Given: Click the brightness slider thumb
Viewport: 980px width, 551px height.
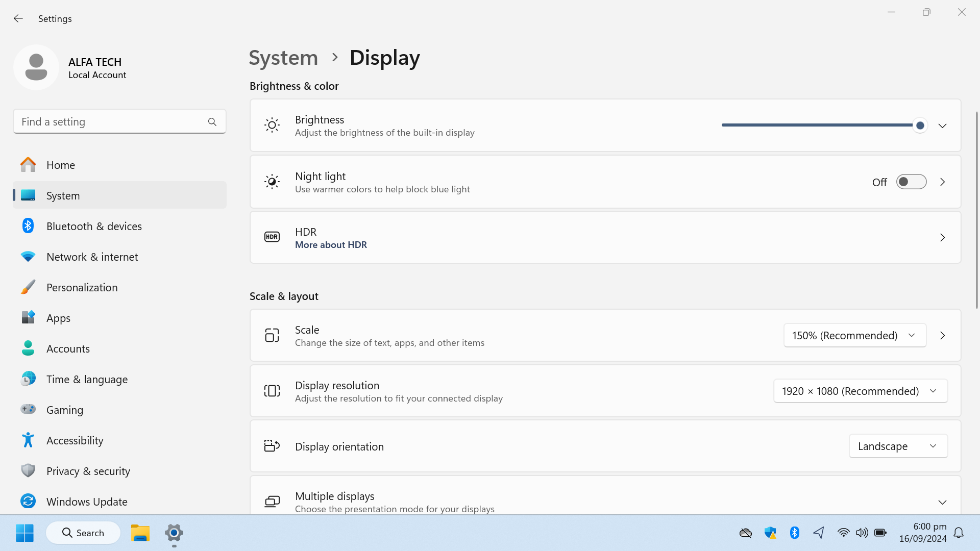Looking at the screenshot, I should coord(920,126).
